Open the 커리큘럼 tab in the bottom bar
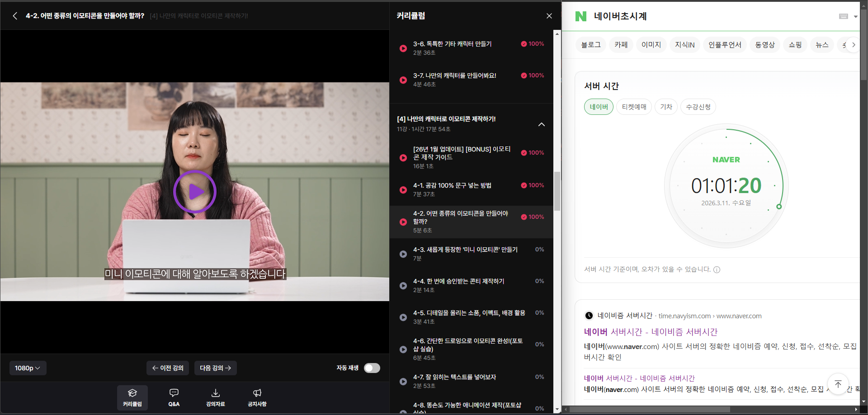 [x=132, y=398]
